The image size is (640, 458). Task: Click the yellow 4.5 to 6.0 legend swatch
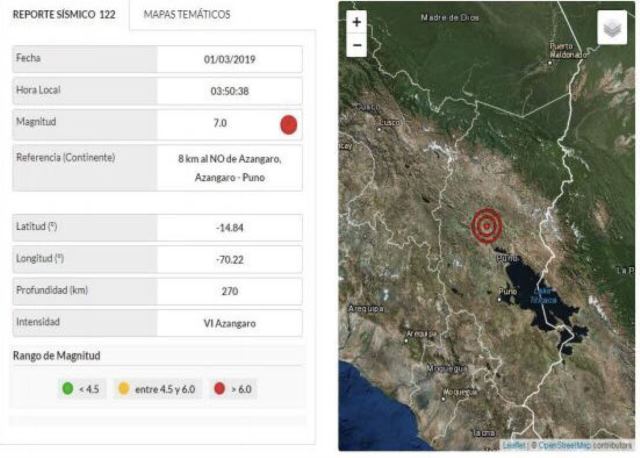coord(125,388)
